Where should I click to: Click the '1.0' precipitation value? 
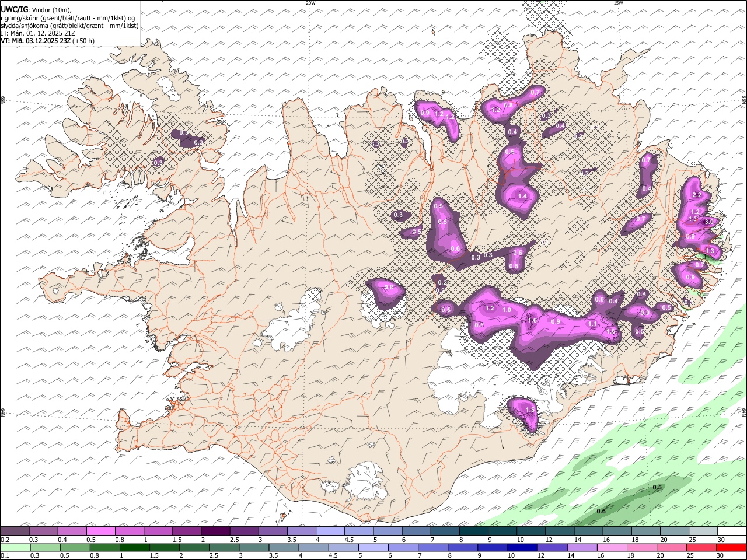507,310
